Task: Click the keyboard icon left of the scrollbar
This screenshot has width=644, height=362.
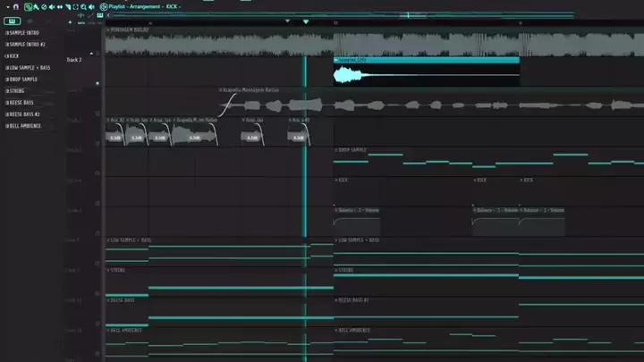Action: point(100,15)
